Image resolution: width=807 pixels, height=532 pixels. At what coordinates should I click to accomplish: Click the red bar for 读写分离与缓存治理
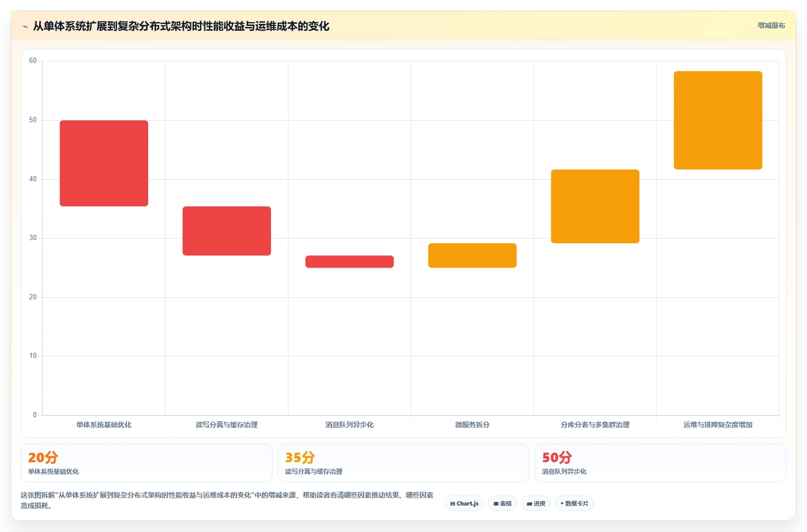226,231
